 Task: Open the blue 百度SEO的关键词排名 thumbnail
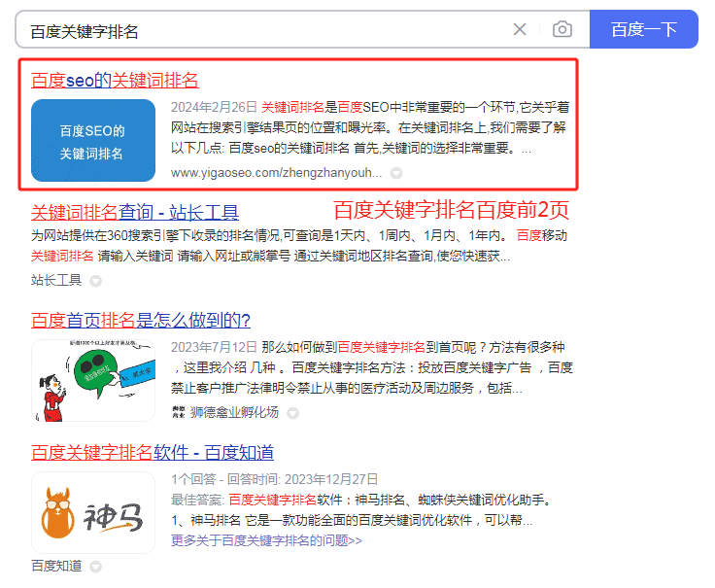click(93, 141)
